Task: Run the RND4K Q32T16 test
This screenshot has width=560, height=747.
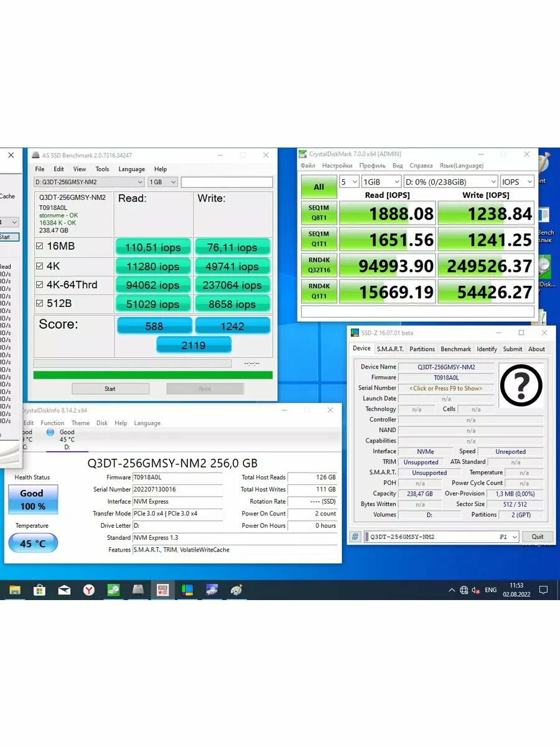Action: [x=319, y=265]
